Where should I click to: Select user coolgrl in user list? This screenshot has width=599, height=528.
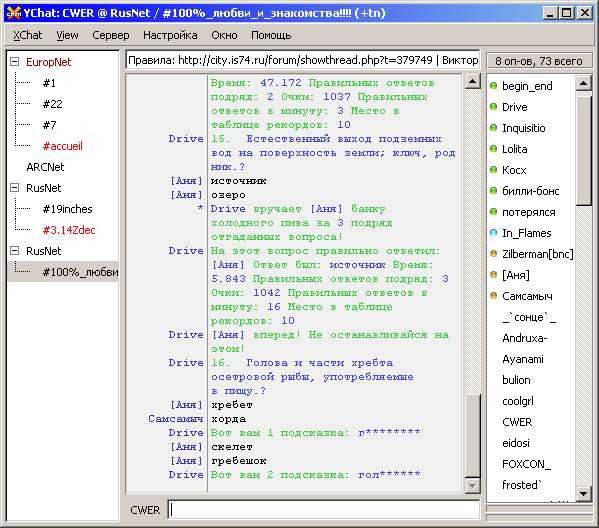point(518,401)
